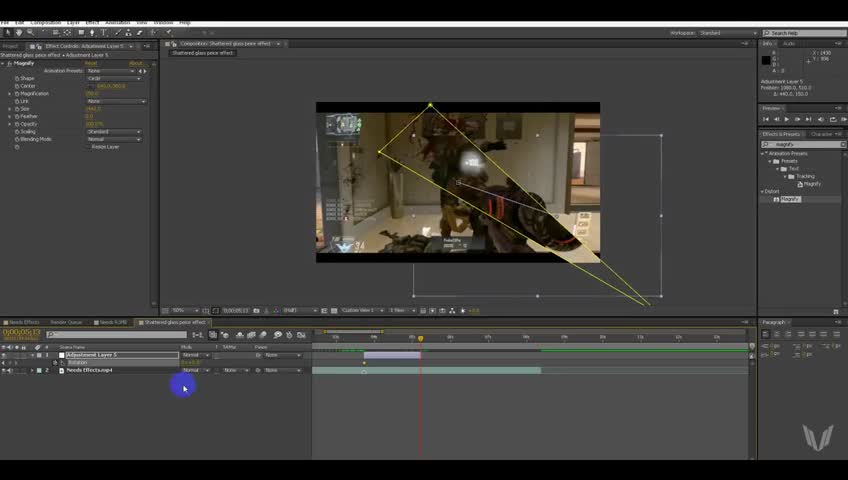Enable the Resize Layer checkbox
The height and width of the screenshot is (480, 848).
[x=87, y=147]
